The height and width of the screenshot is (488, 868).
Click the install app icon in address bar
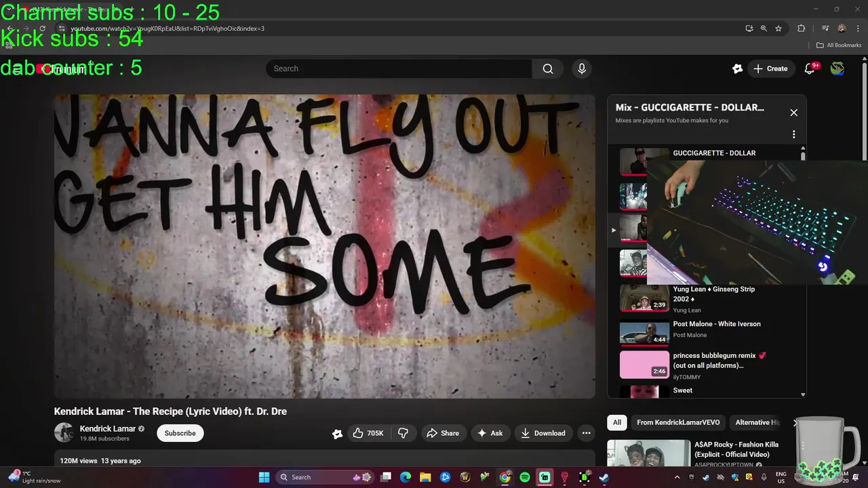coord(749,28)
